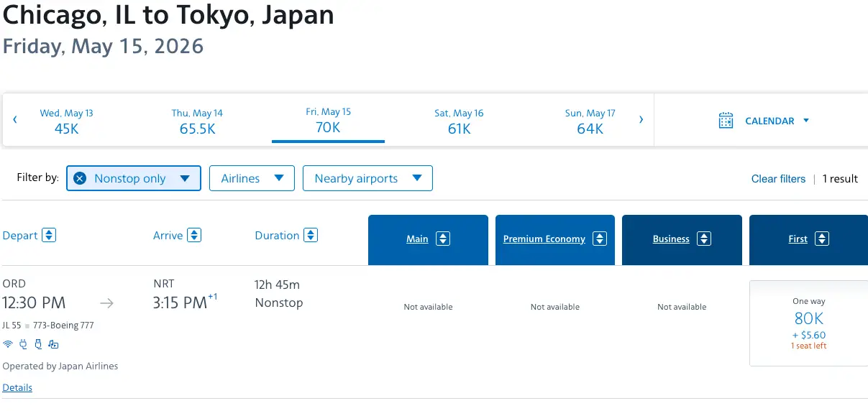Click the Arrive column label

[x=168, y=236]
